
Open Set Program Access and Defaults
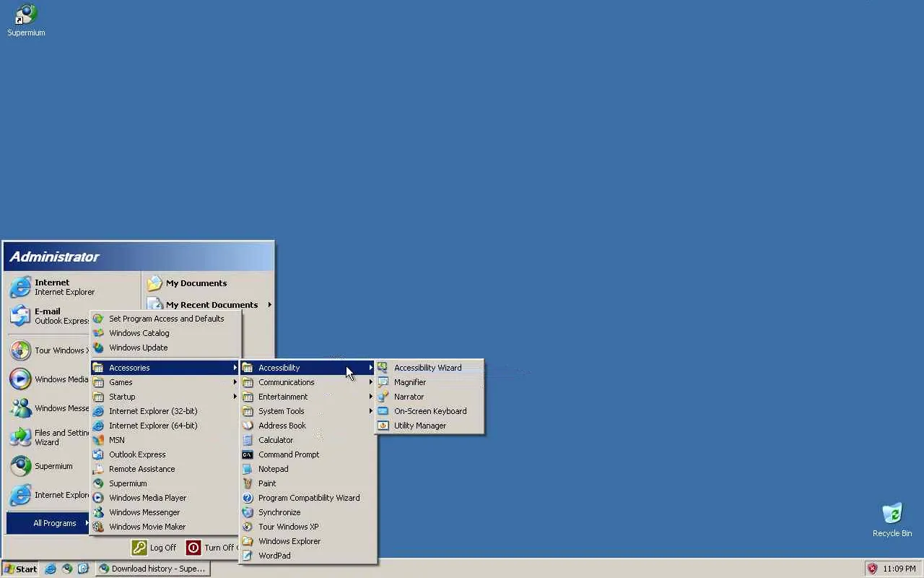coord(165,319)
